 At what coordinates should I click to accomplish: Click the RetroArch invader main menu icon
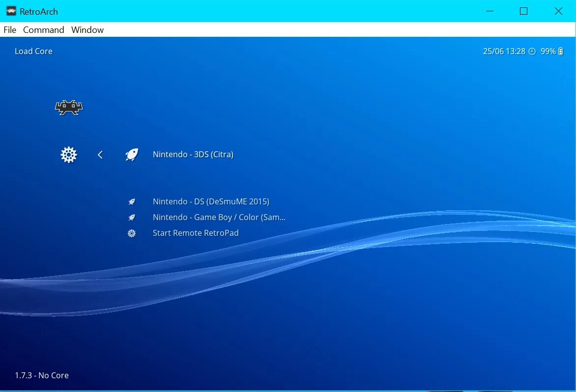(x=69, y=108)
